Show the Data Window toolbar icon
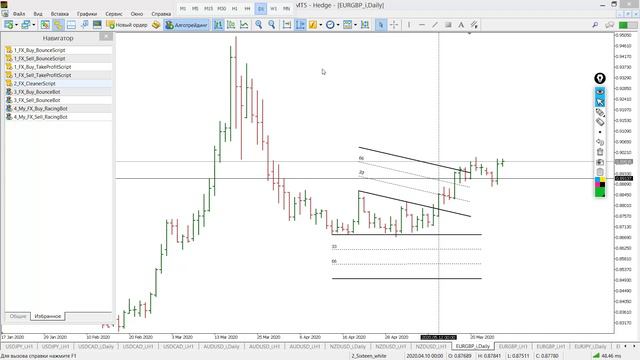This screenshot has width=640, height=360. (71, 25)
